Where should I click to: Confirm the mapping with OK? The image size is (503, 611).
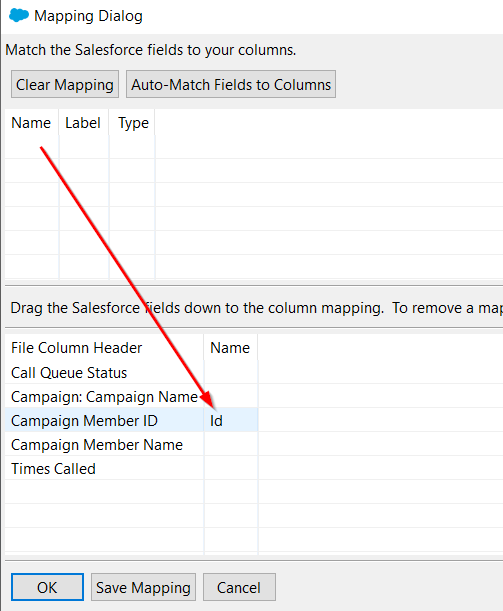(47, 587)
